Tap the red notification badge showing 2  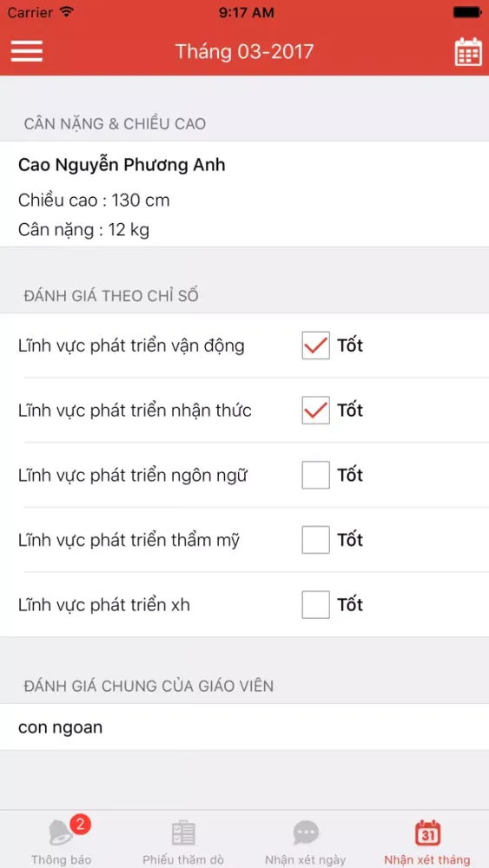[80, 825]
